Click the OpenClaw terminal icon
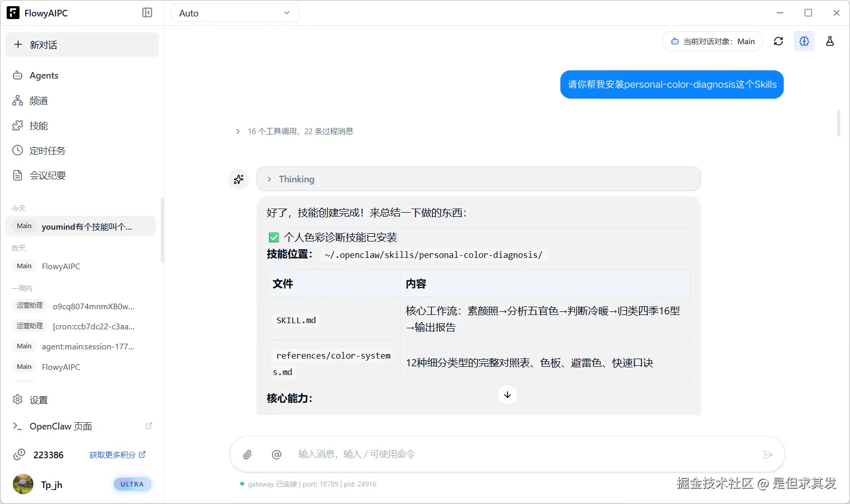 pos(17,426)
